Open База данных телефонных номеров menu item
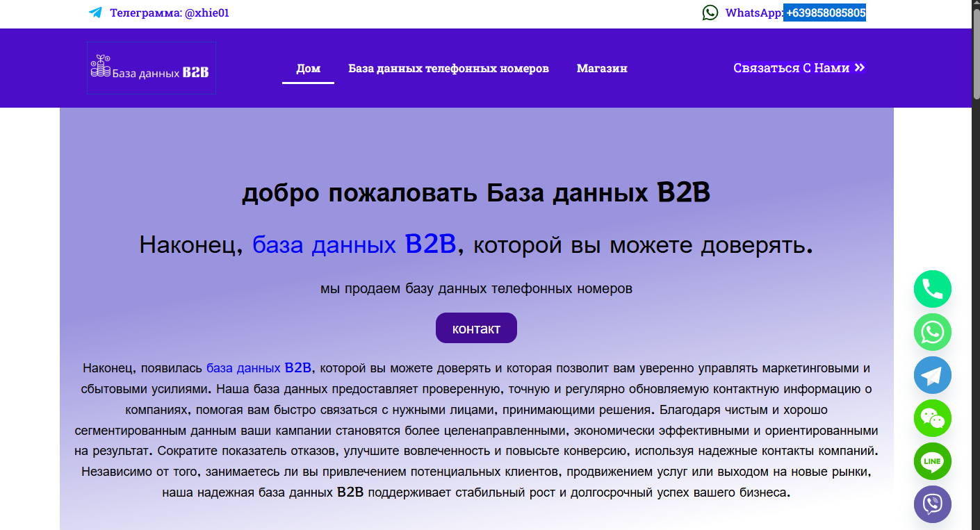Screen dimensions: 980x530 point(448,68)
